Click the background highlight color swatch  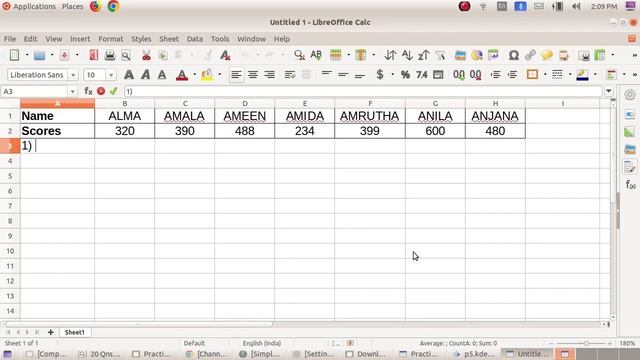tap(207, 75)
